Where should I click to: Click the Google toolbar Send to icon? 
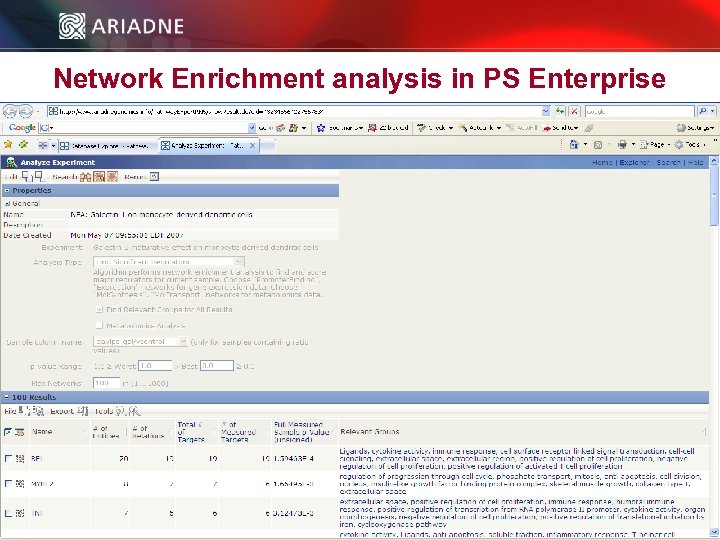[x=547, y=129]
